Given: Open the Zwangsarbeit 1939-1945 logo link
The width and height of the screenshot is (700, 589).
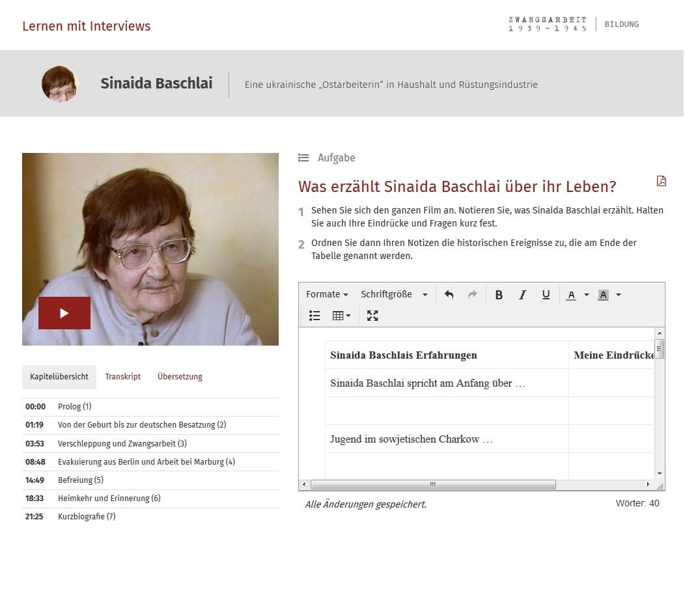Looking at the screenshot, I should click(548, 24).
